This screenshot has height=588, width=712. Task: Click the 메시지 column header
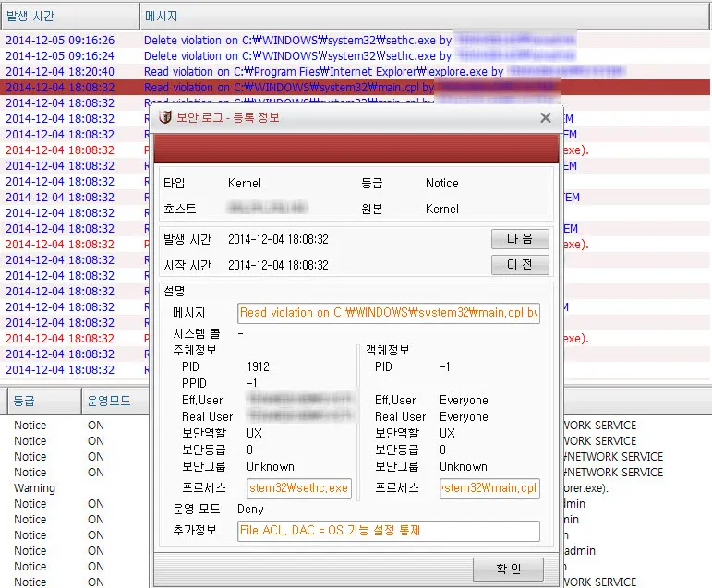[162, 16]
